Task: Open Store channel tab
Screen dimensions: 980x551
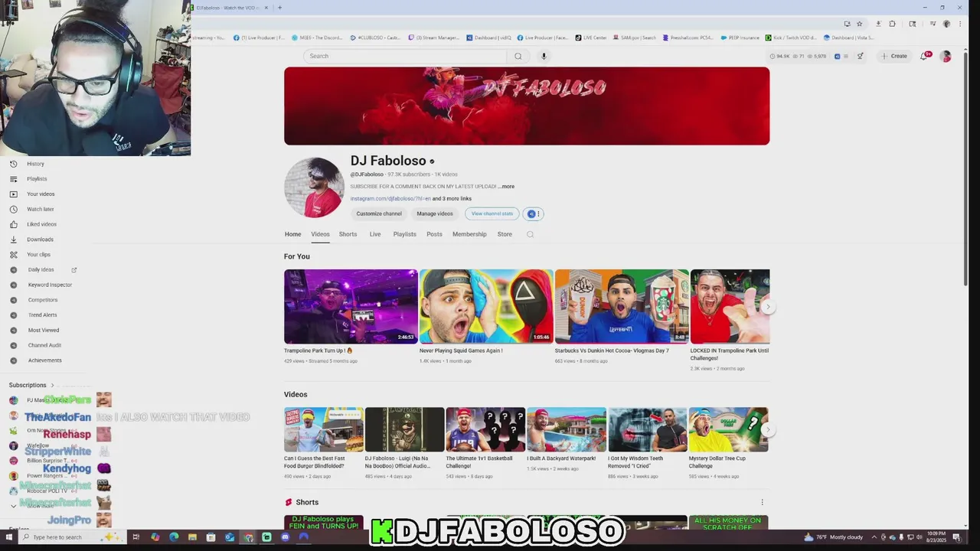Action: pos(505,234)
